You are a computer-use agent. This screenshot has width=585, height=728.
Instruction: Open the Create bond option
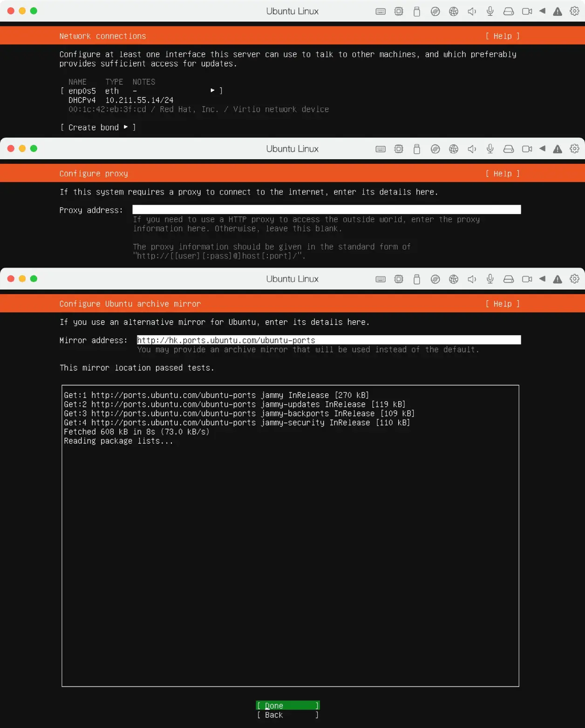click(x=98, y=128)
